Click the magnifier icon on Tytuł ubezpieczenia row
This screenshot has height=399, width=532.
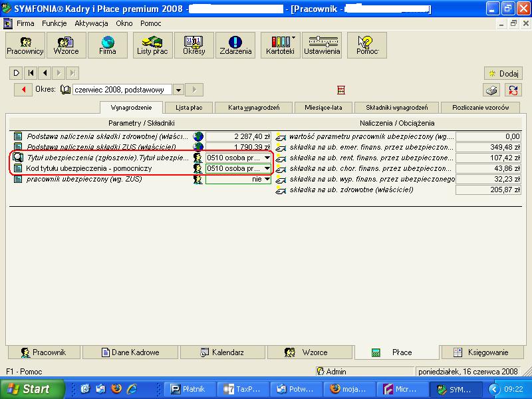click(18, 158)
